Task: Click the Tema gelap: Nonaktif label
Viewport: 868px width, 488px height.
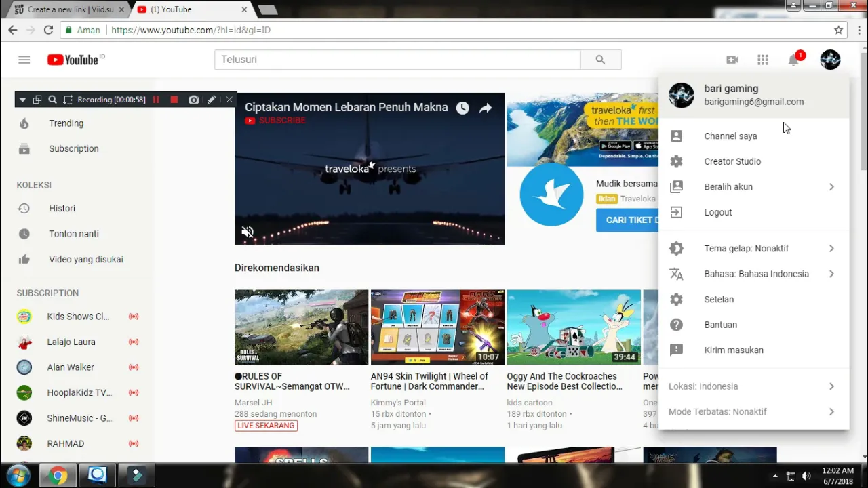Action: [x=747, y=248]
